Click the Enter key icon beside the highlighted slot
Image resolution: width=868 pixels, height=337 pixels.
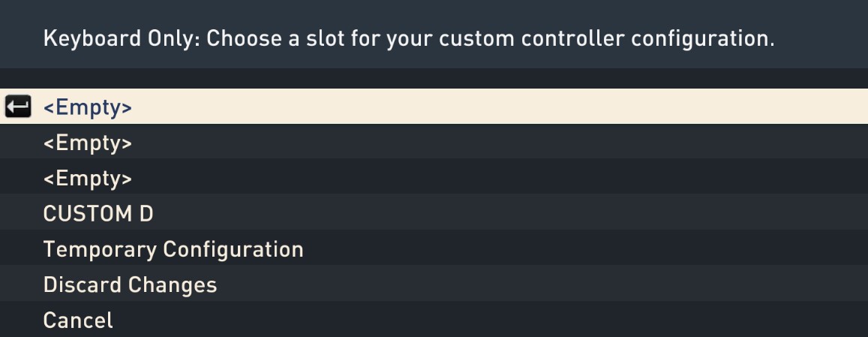coord(18,107)
